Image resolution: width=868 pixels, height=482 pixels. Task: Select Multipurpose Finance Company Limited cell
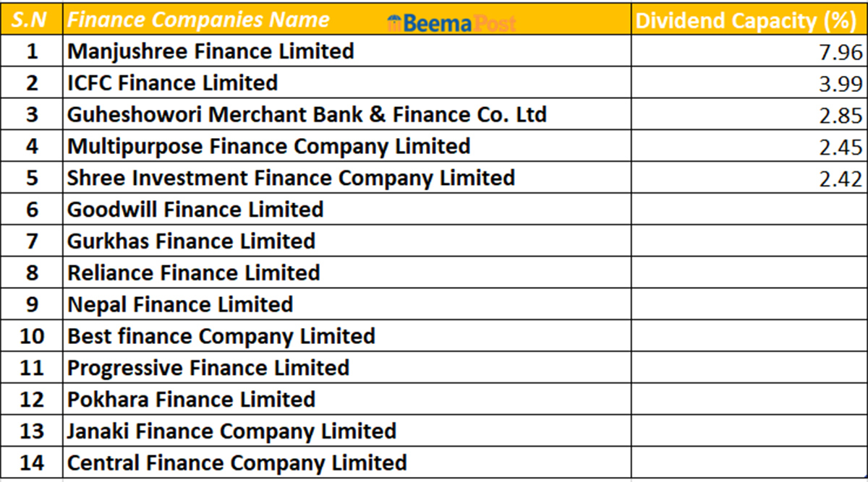[x=268, y=147]
